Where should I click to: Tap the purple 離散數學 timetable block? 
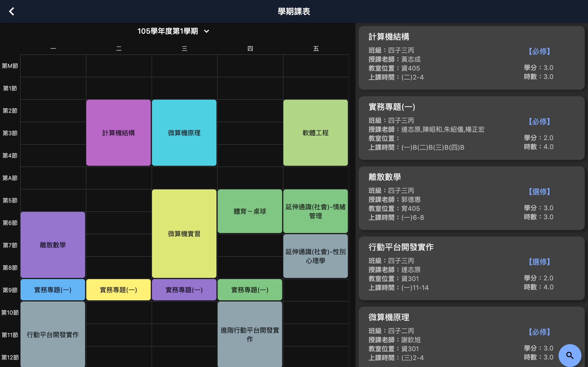click(53, 245)
